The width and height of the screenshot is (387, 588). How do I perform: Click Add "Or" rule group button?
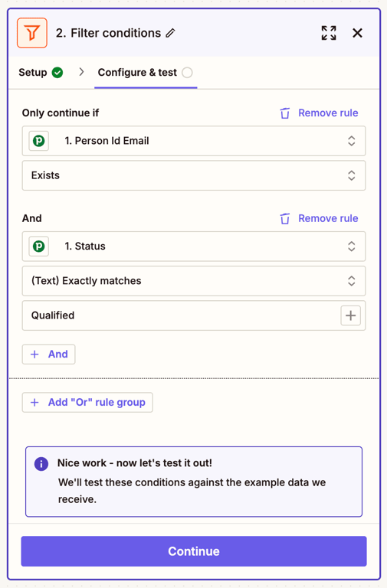87,403
